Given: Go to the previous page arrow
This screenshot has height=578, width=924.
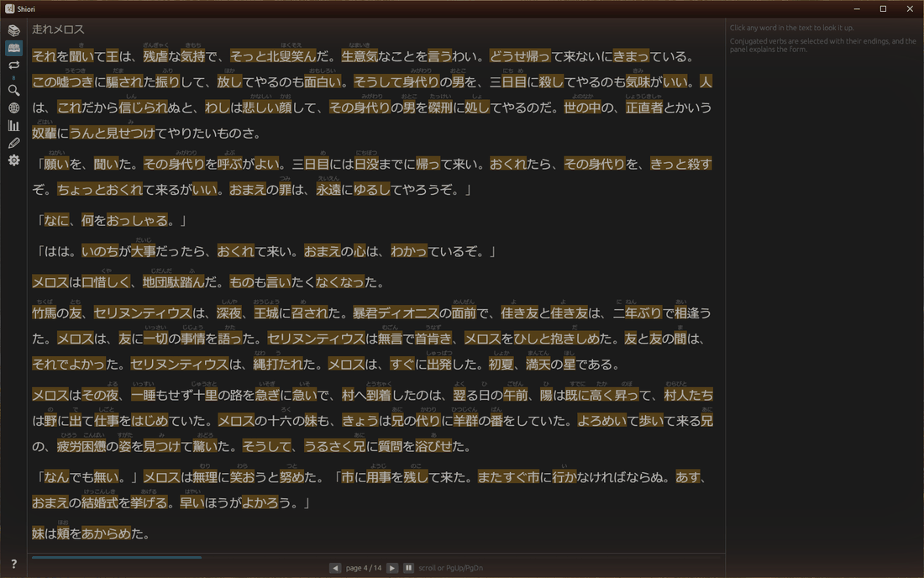Looking at the screenshot, I should point(335,568).
